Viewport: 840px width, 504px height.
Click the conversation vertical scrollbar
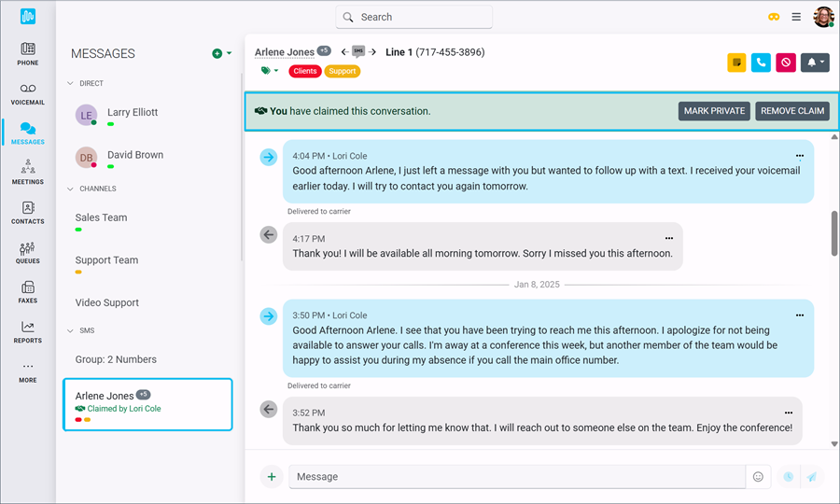[834, 233]
